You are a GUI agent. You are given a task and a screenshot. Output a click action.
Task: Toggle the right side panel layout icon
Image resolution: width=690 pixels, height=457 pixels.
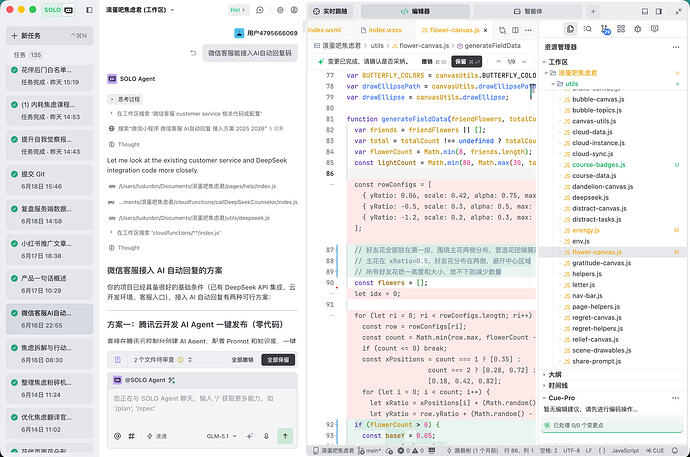coord(659,11)
